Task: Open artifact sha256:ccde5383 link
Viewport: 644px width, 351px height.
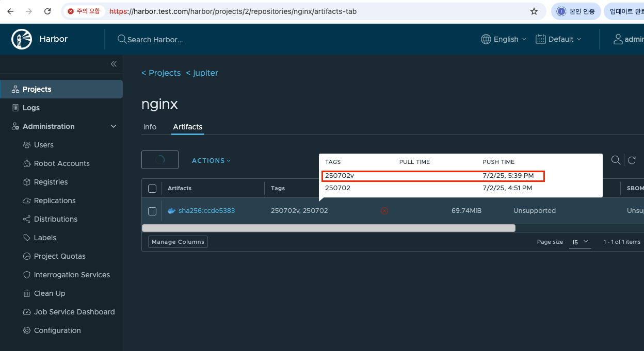Action: [x=206, y=211]
